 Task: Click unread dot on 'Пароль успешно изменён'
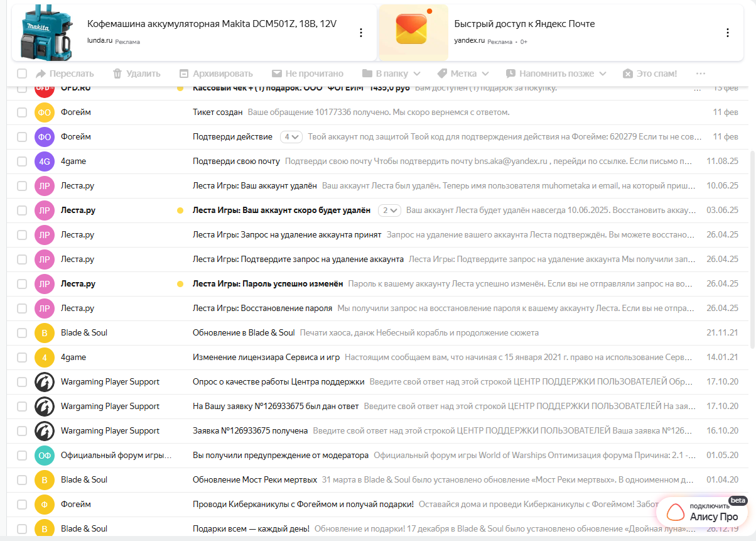tap(180, 284)
